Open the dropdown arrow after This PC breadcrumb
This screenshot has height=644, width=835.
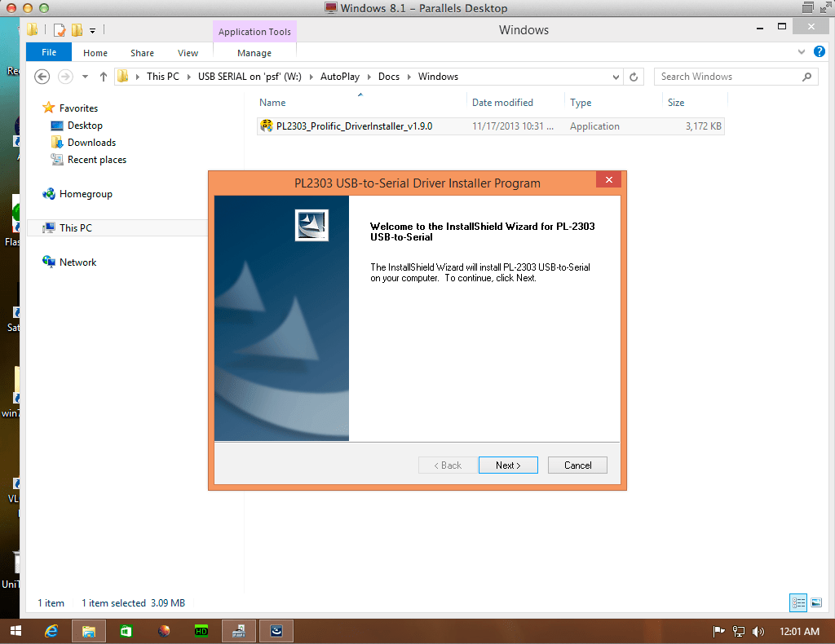tap(188, 77)
